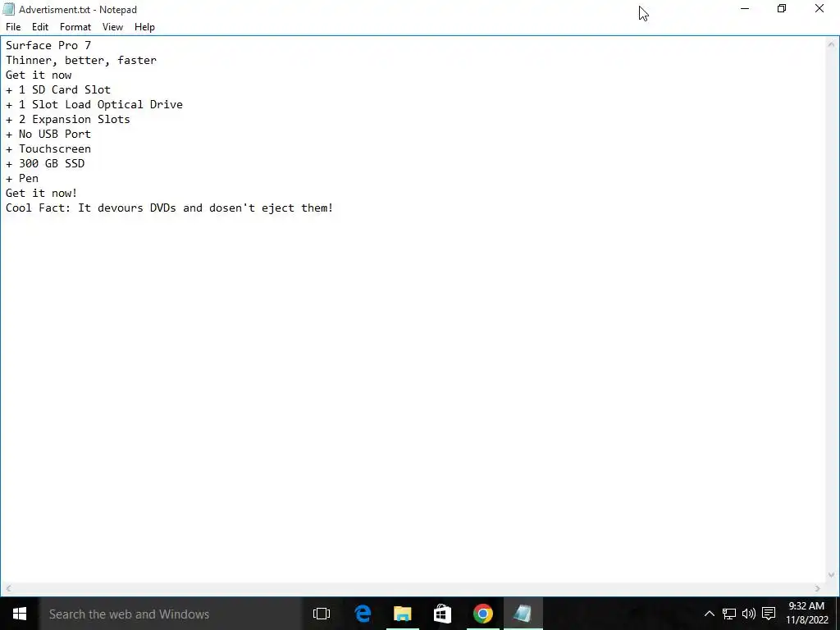Click the 'Get it now!' line with exclamation
Screen dimensions: 840x630
(x=41, y=193)
